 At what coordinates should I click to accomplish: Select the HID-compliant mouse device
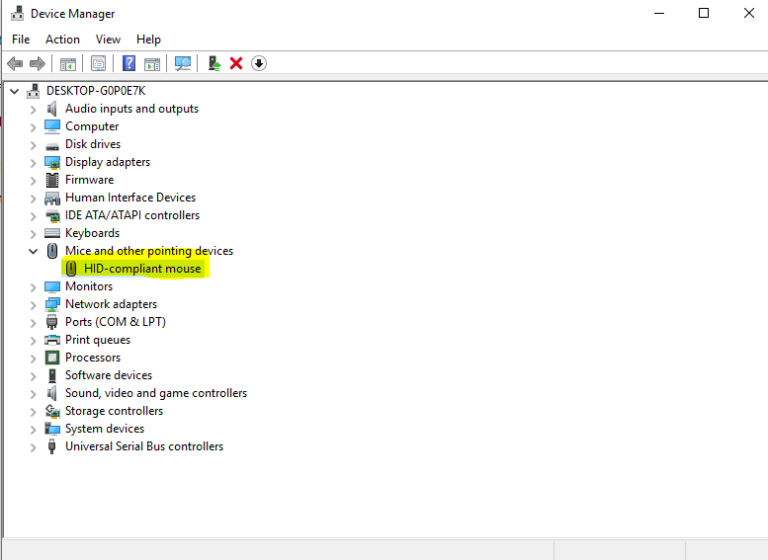(142, 269)
